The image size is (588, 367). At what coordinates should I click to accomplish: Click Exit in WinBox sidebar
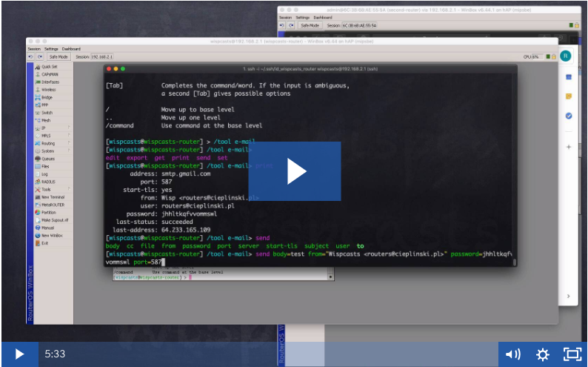(44, 243)
